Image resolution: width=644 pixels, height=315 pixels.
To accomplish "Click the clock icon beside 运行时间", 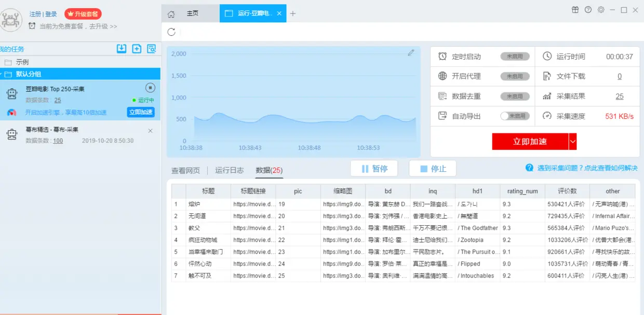I will (x=547, y=56).
